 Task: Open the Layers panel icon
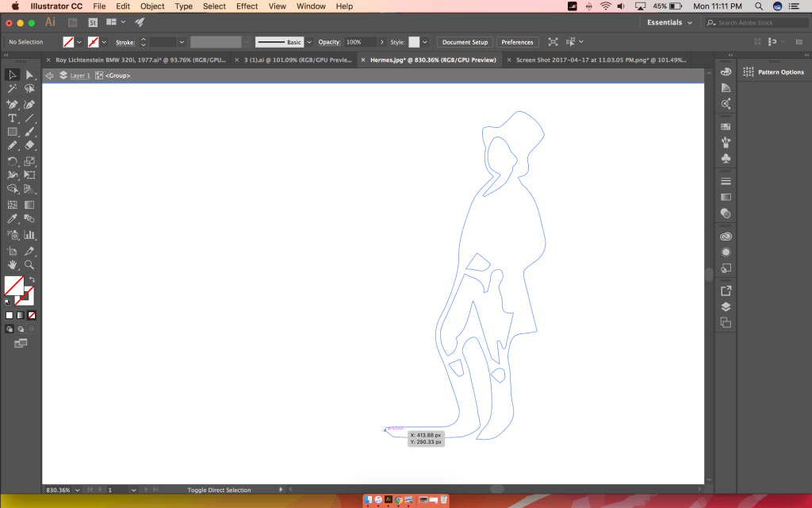[726, 306]
